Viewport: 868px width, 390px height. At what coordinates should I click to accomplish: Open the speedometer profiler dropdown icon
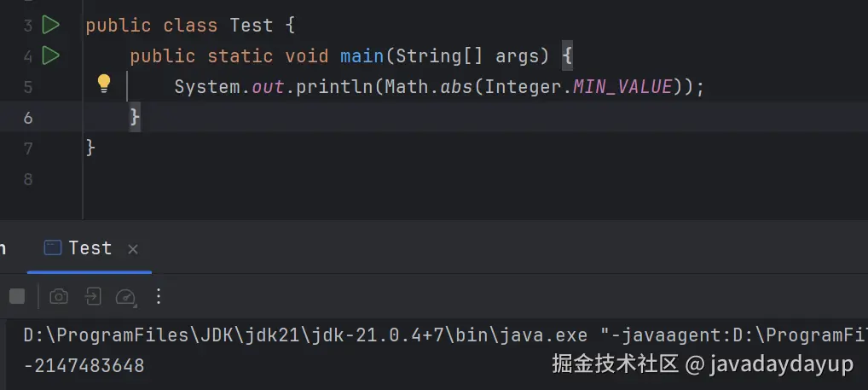pyautogui.click(x=125, y=297)
